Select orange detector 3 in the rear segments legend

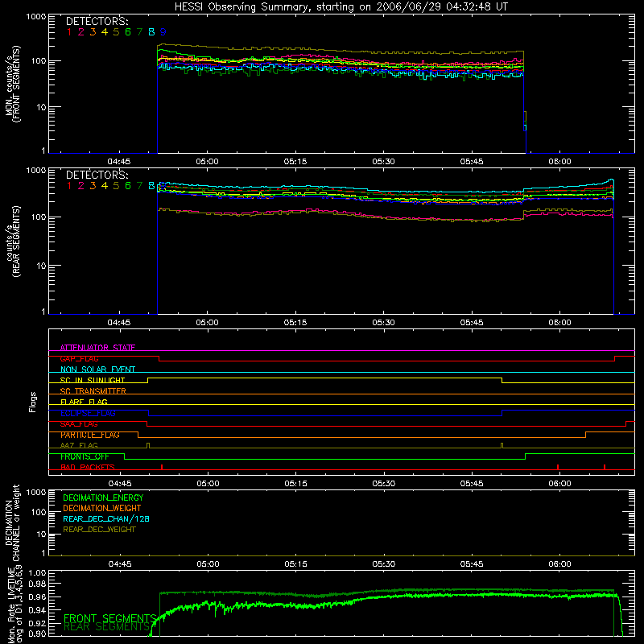93,186
